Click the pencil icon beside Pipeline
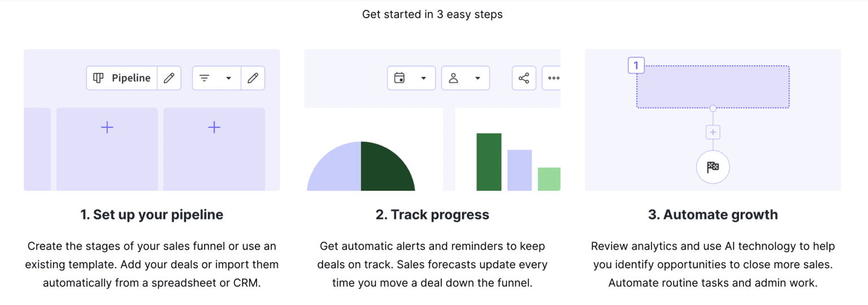The height and width of the screenshot is (305, 868). coord(169,78)
